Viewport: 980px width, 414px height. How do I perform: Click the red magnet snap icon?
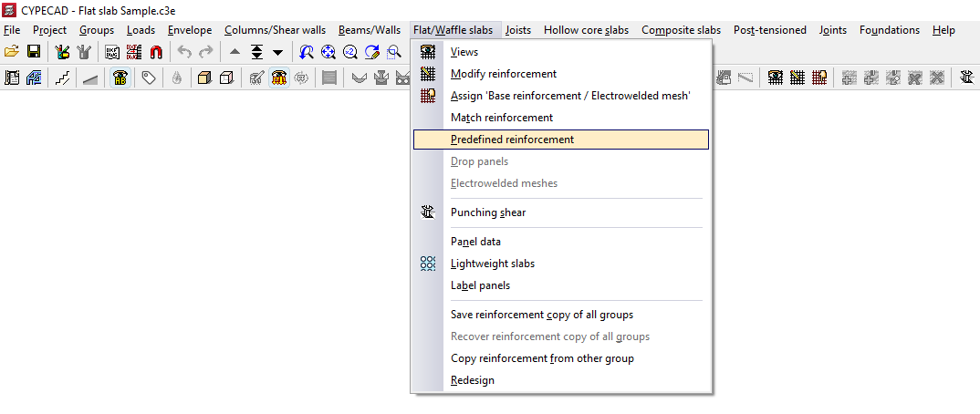(156, 52)
